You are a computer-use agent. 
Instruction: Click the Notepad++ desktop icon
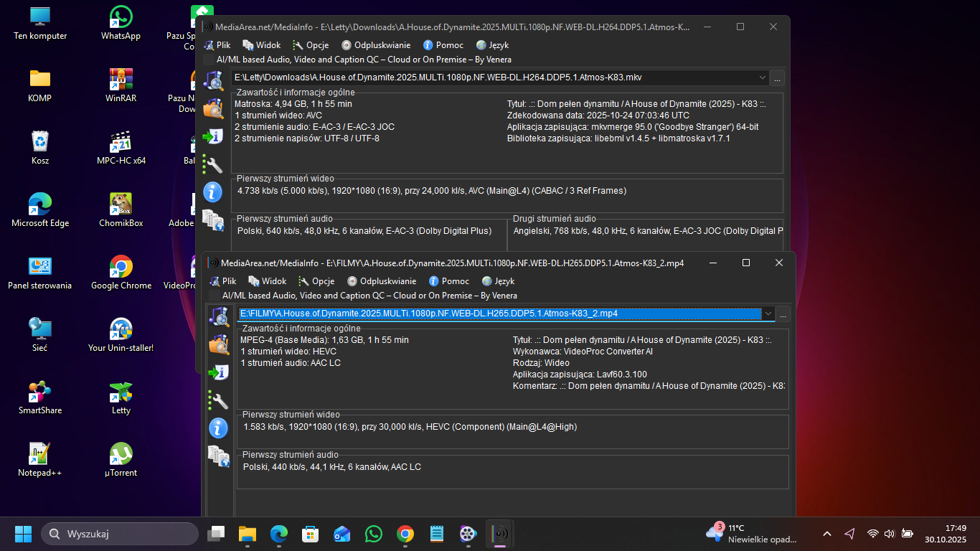tap(39, 459)
